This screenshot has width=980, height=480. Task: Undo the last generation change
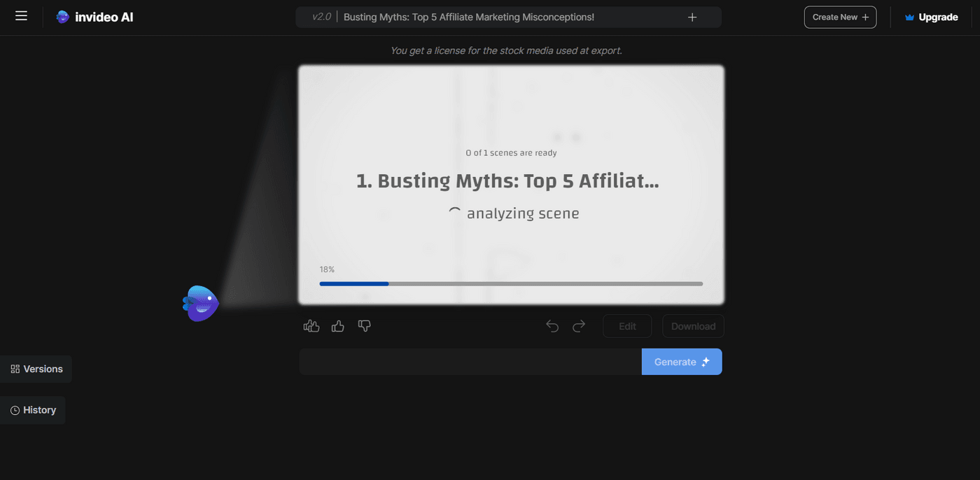pos(552,325)
